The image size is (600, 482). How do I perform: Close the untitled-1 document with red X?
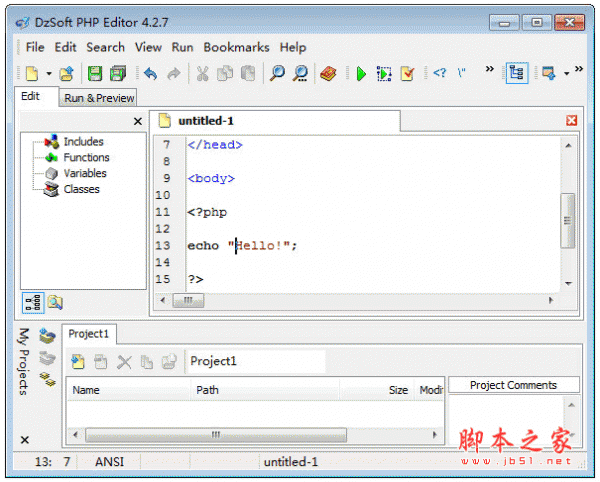(x=571, y=120)
